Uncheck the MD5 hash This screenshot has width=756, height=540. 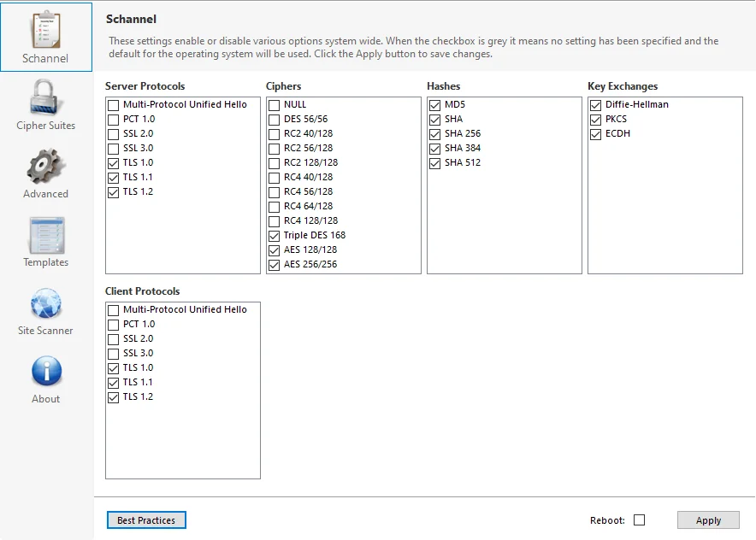[435, 105]
